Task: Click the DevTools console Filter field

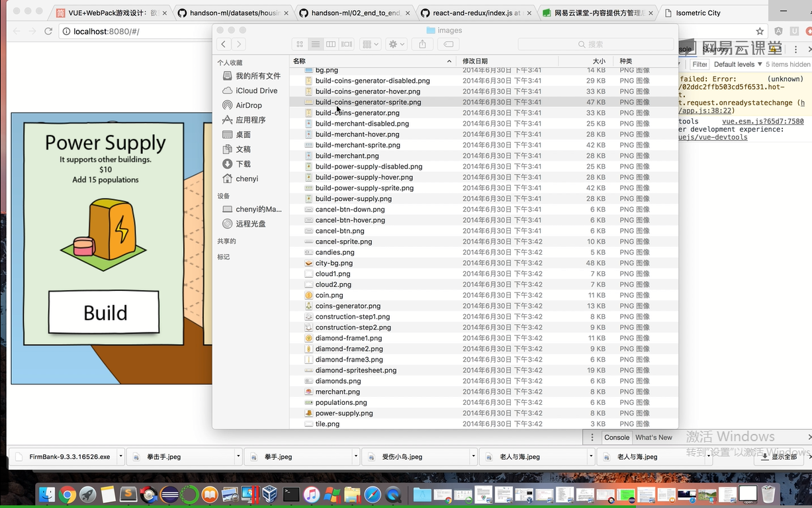Action: [x=699, y=64]
